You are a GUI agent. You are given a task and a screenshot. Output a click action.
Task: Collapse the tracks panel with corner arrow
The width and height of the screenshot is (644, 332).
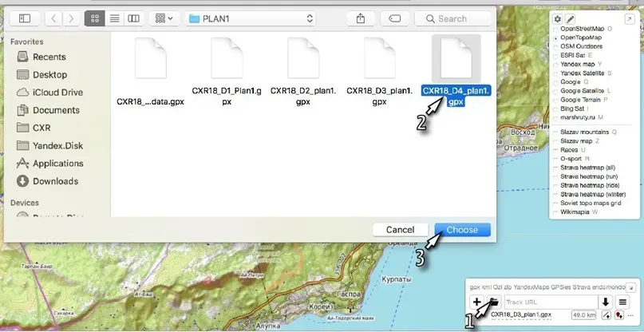click(630, 287)
